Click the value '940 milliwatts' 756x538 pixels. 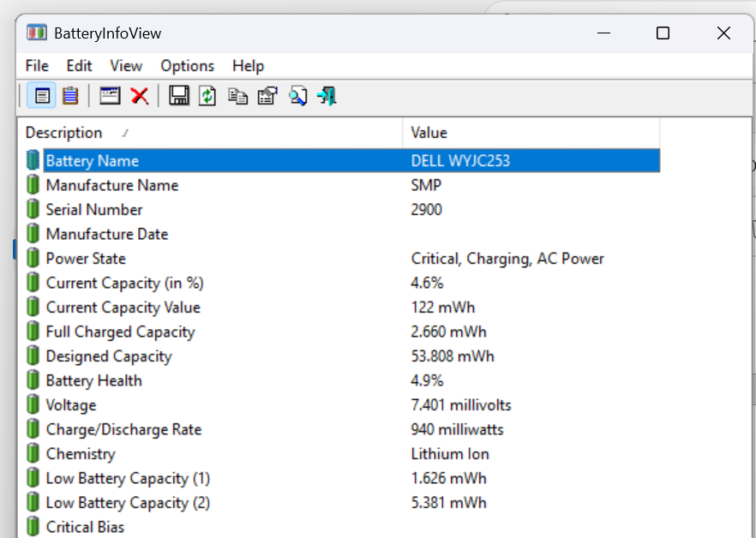(457, 429)
